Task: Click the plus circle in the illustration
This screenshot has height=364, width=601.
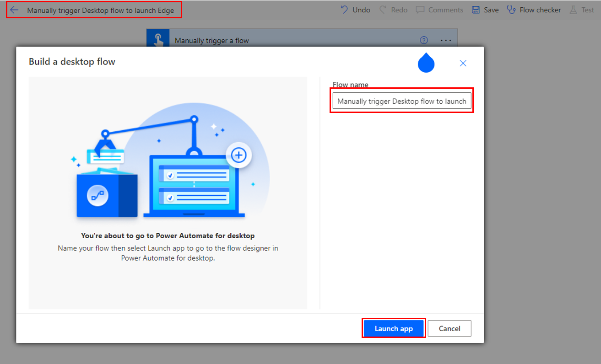Action: pos(238,155)
